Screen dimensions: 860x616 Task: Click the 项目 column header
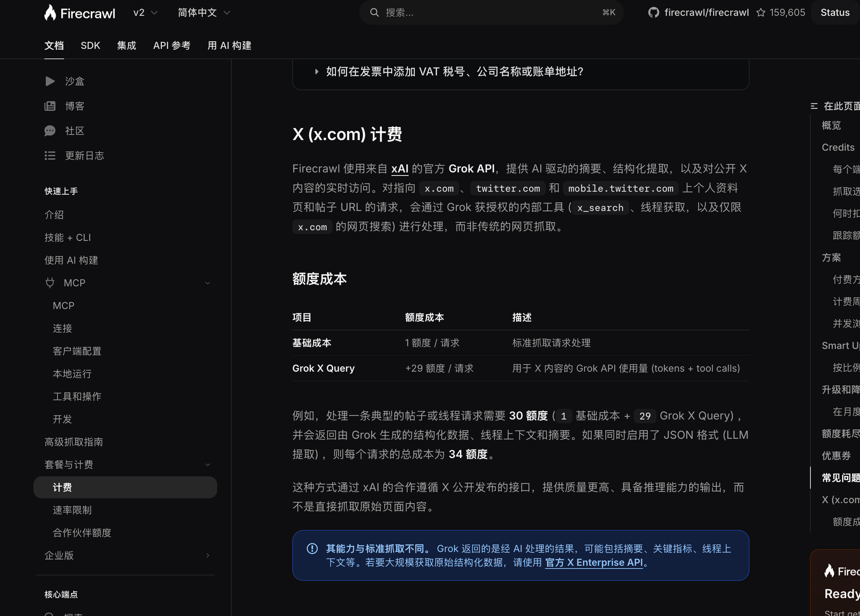(x=302, y=317)
